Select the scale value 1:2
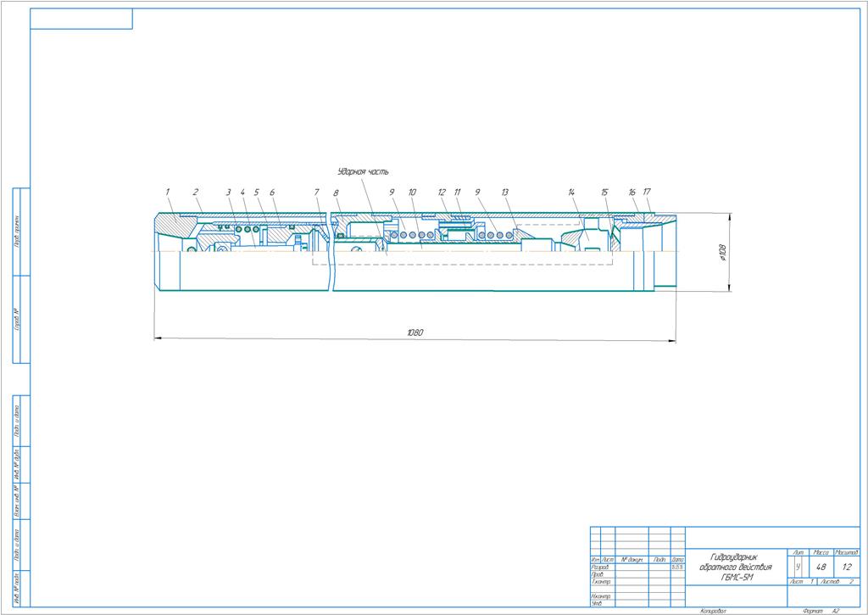This screenshot has width=868, height=615. pyautogui.click(x=847, y=567)
